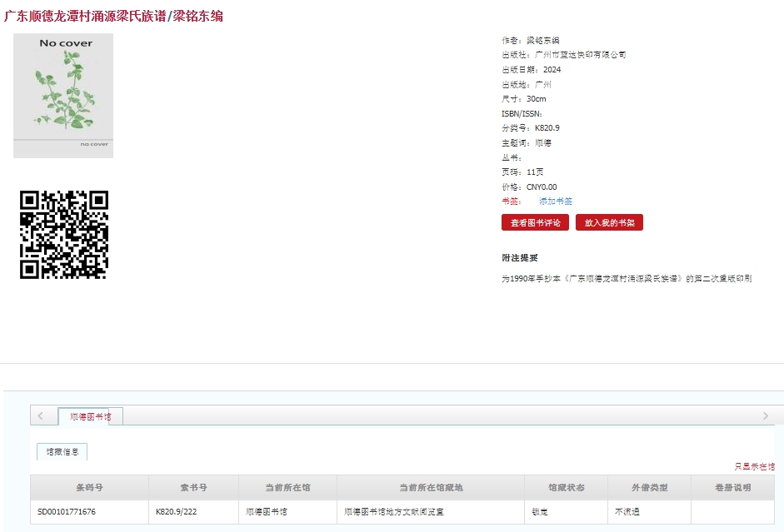Open the 查看图书评论 button
Screen dimensions: 784x532
tap(535, 223)
